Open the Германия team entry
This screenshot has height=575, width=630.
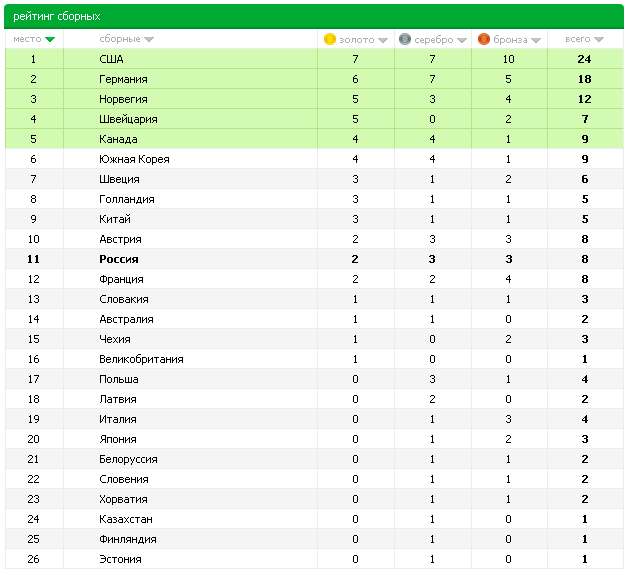[x=123, y=79]
